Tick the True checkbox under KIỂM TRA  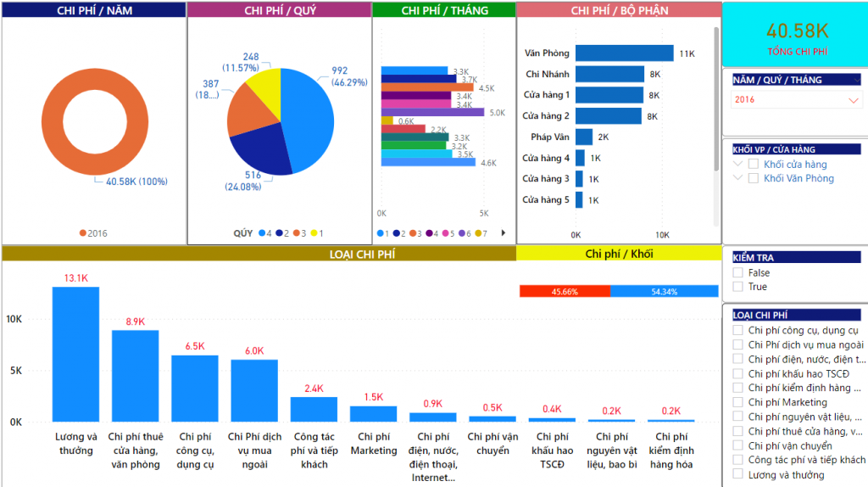click(x=738, y=287)
